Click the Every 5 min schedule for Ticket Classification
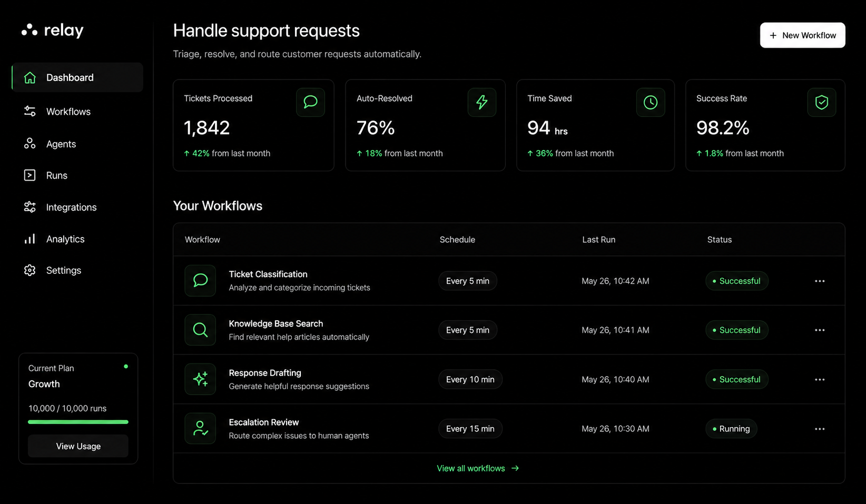 coord(468,281)
